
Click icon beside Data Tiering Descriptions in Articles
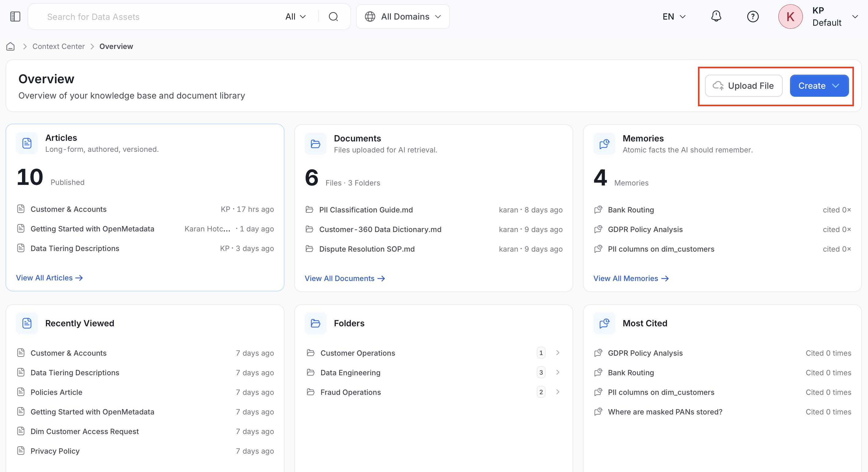click(x=21, y=248)
